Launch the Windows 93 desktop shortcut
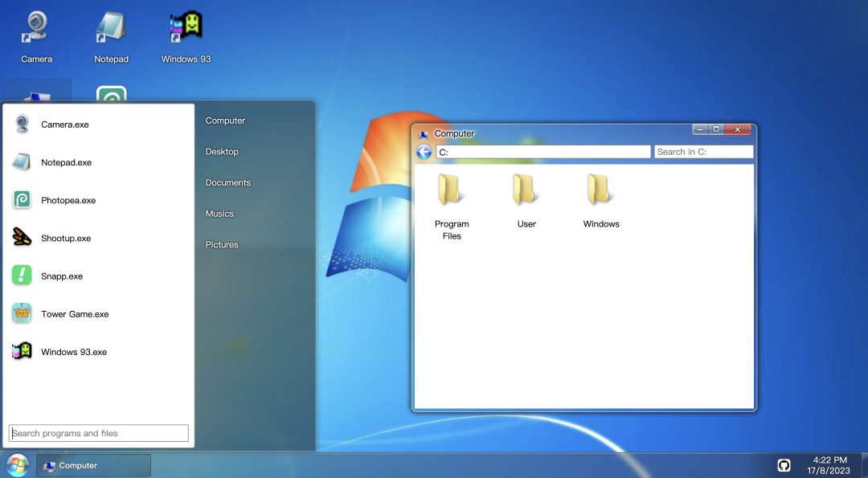868x478 pixels. tap(186, 27)
